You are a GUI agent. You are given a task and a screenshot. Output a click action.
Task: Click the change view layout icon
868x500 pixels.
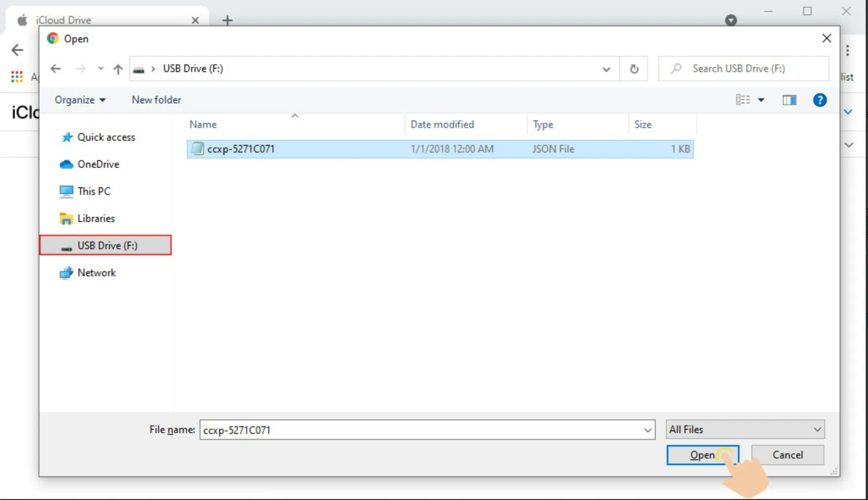point(743,100)
